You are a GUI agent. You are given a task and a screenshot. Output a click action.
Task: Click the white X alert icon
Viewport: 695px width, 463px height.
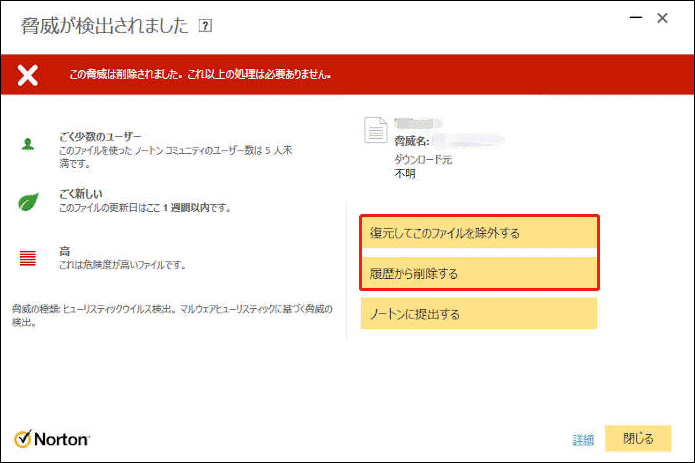point(27,75)
